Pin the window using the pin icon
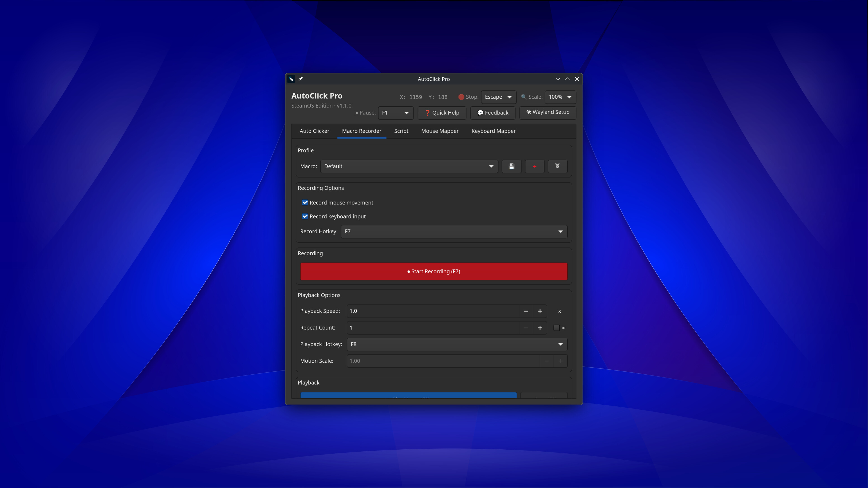Screen dimensions: 868x488 [x=301, y=79]
